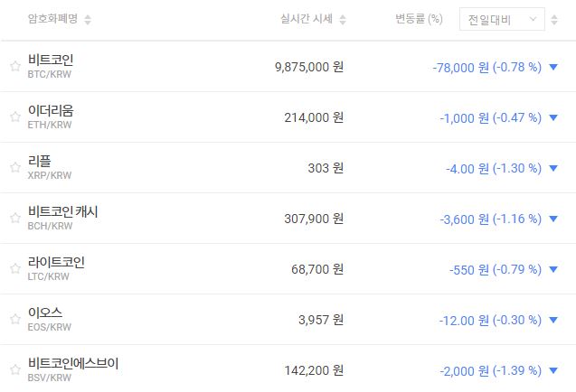576x392 pixels.
Task: Click the star beside 이오스
Action: click(14, 319)
